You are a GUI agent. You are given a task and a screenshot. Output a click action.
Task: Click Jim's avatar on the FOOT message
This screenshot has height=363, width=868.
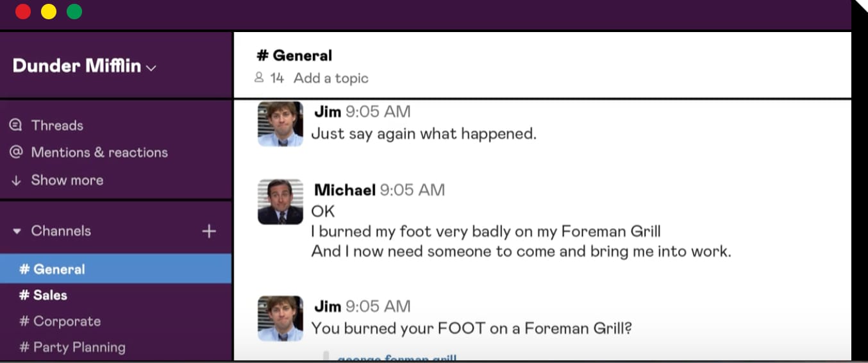pyautogui.click(x=280, y=318)
